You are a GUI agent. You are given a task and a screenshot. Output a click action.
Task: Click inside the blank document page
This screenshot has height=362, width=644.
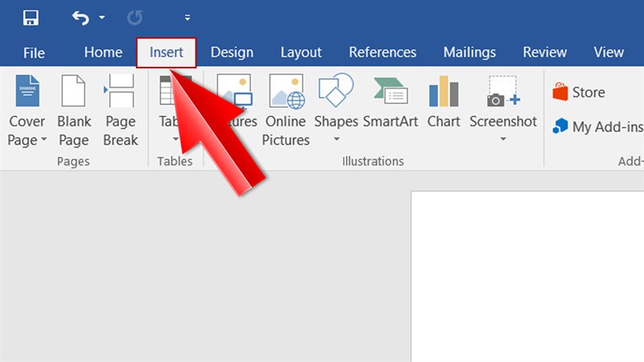click(x=528, y=277)
